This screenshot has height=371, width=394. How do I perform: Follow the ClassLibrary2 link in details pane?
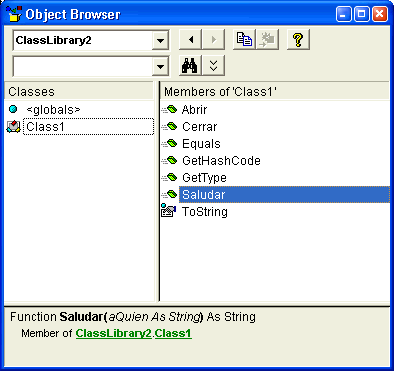click(114, 333)
